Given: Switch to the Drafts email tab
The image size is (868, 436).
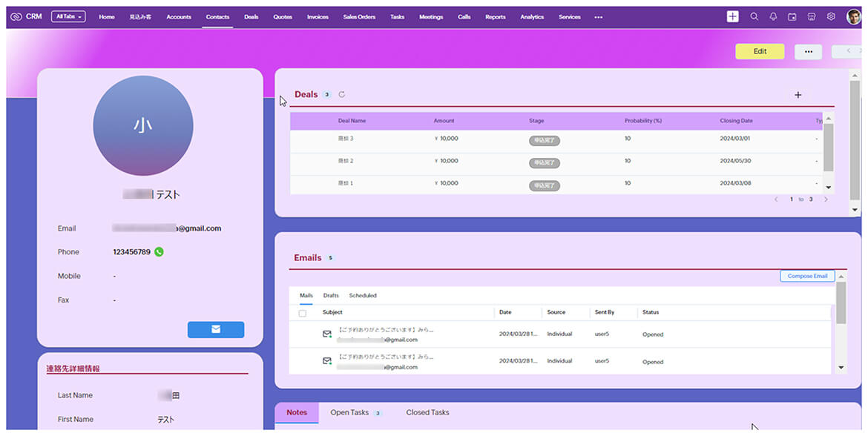Looking at the screenshot, I should tap(331, 296).
